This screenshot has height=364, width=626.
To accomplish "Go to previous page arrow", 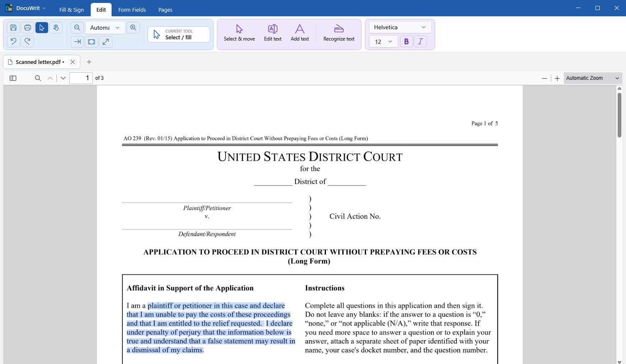I will (x=50, y=78).
